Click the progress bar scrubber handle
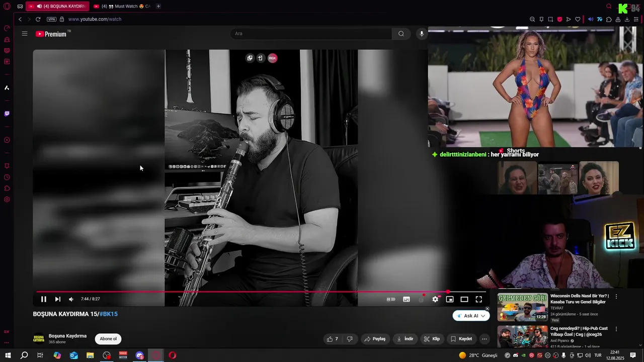 tap(448, 292)
